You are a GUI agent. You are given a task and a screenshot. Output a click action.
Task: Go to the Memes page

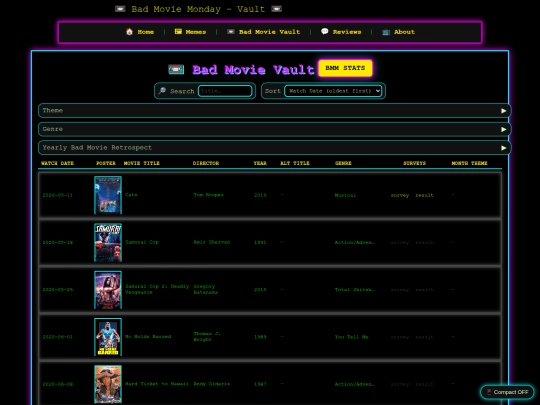click(x=190, y=32)
